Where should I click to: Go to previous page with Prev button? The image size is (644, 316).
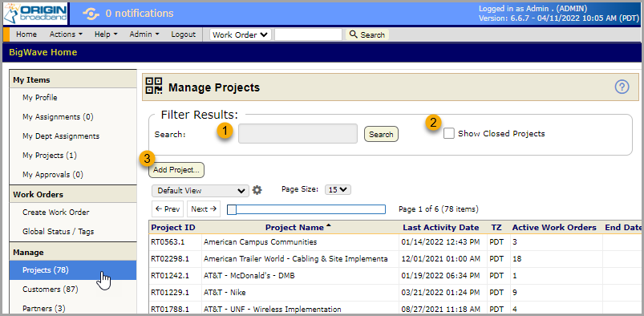tap(168, 209)
